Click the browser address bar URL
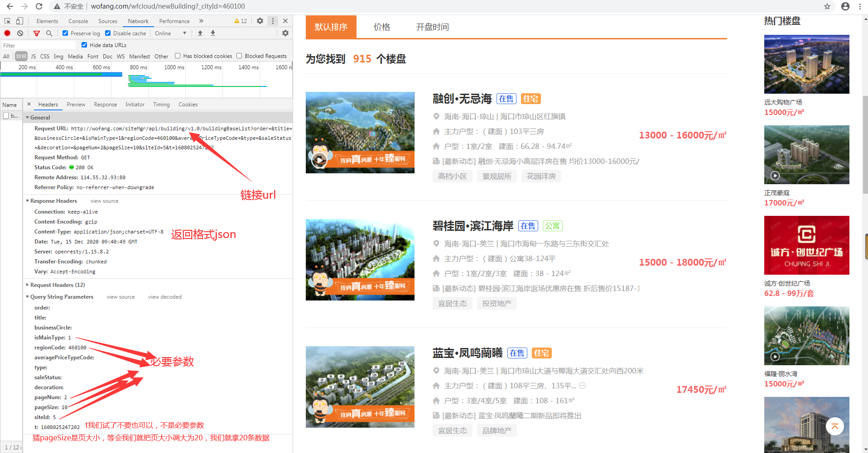Screen dimensions: 868x453 (168, 6)
